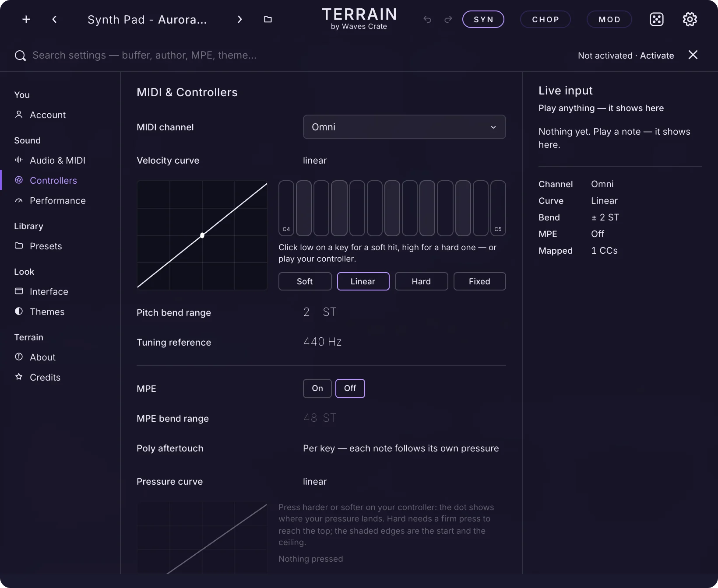This screenshot has width=718, height=588.
Task: Open Audio & MIDI settings
Action: [50, 160]
